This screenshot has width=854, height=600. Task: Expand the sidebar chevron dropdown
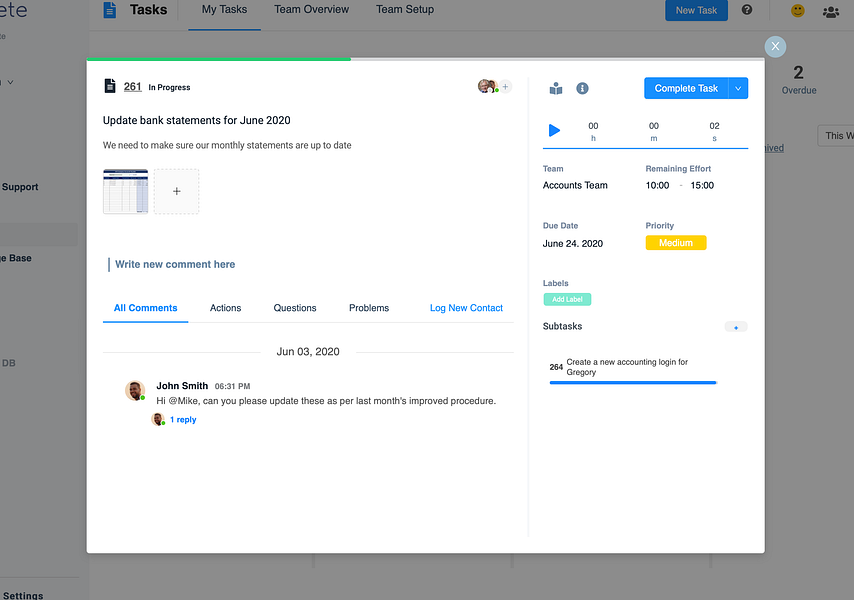tap(10, 82)
